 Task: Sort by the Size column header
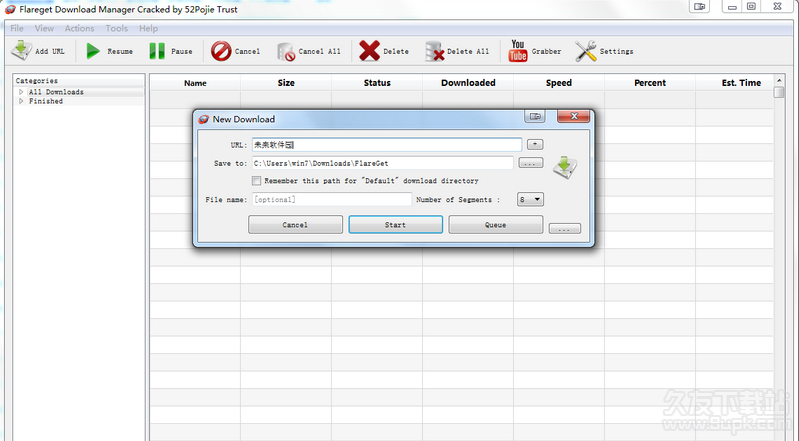[286, 83]
